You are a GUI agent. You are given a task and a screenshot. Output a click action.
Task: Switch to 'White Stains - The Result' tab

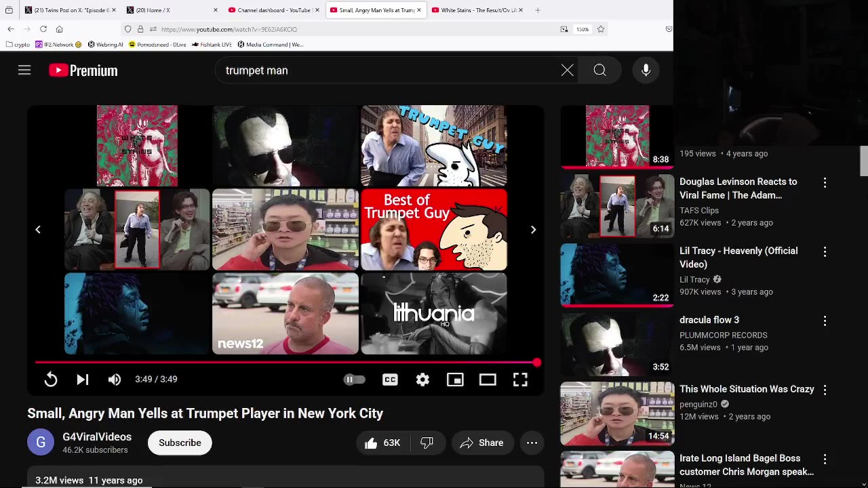(x=479, y=10)
